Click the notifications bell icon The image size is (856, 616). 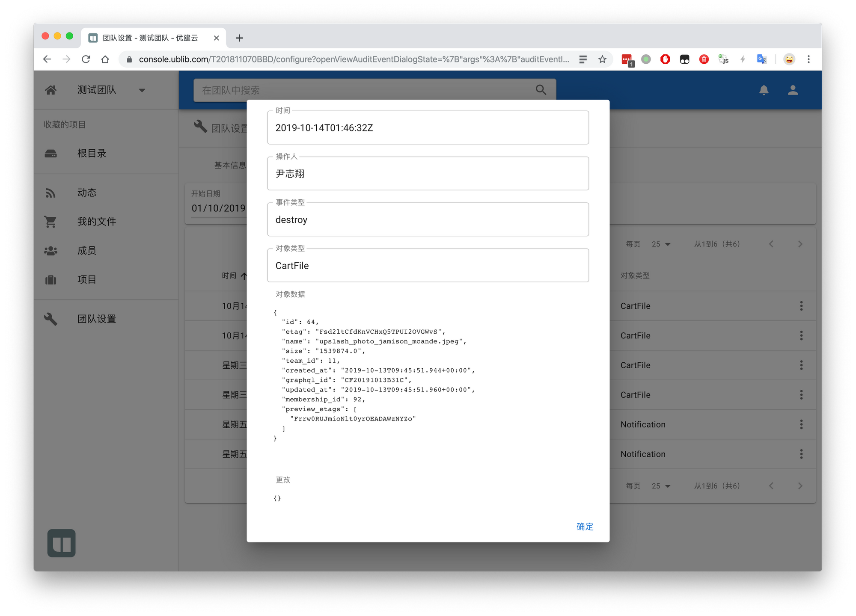point(764,90)
